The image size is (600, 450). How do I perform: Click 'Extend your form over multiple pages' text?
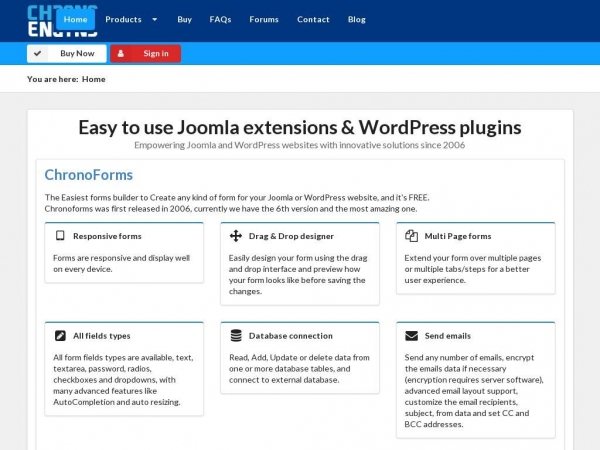coord(473,269)
